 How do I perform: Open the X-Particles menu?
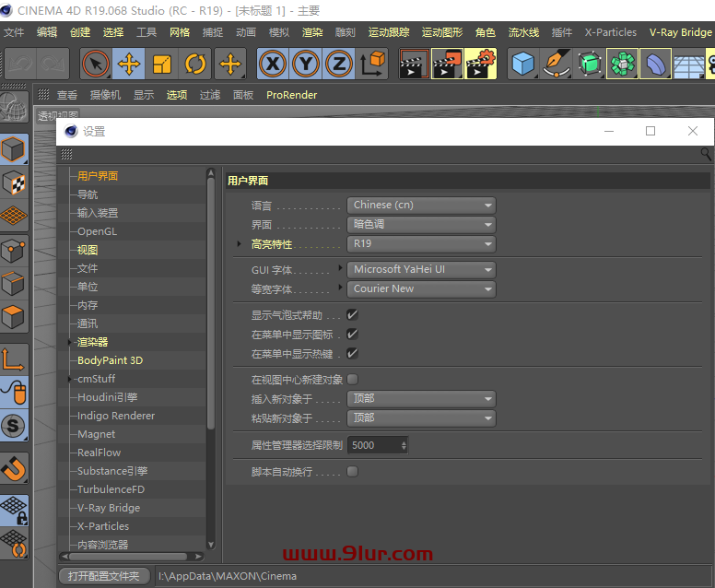(x=611, y=32)
